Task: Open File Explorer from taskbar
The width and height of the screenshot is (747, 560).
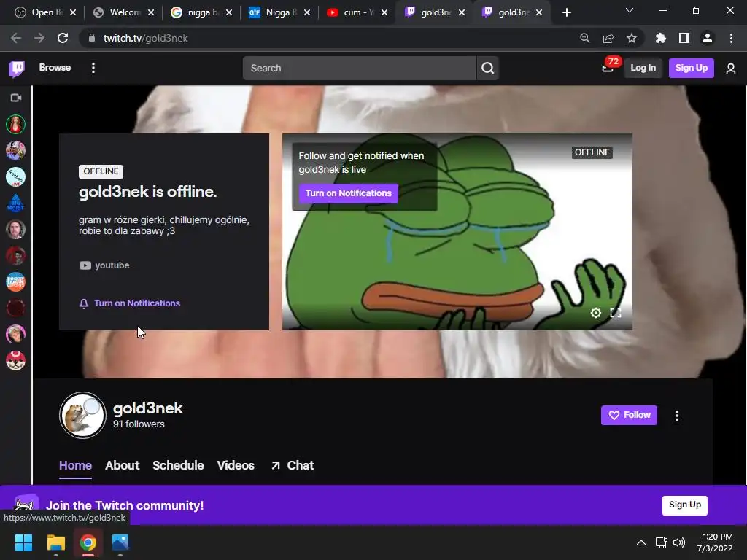Action: pos(55,542)
